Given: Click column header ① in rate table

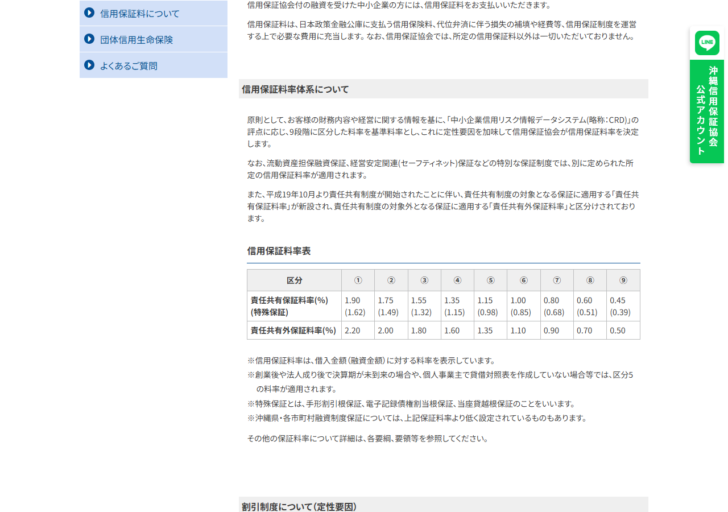Looking at the screenshot, I should click(358, 280).
